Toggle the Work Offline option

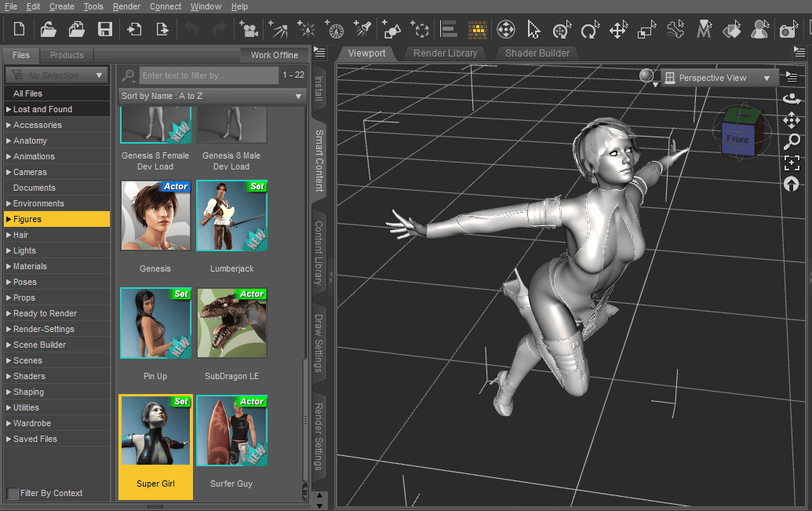[274, 55]
